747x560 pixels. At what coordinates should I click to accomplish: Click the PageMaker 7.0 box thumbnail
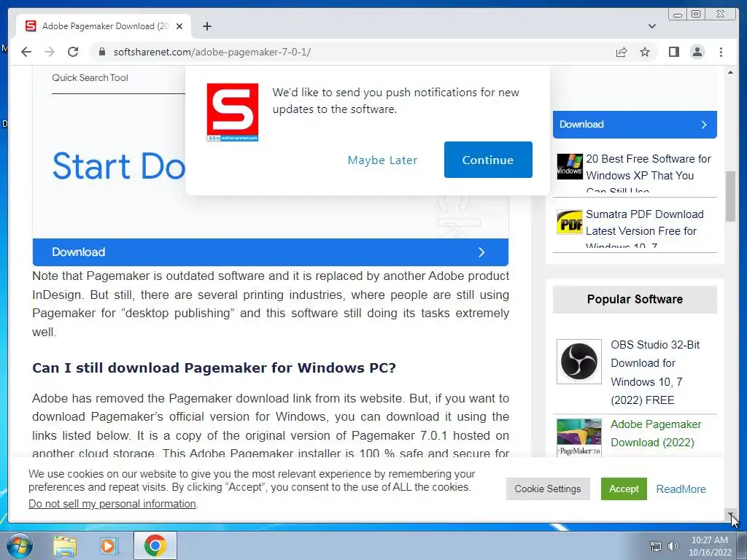tap(578, 438)
